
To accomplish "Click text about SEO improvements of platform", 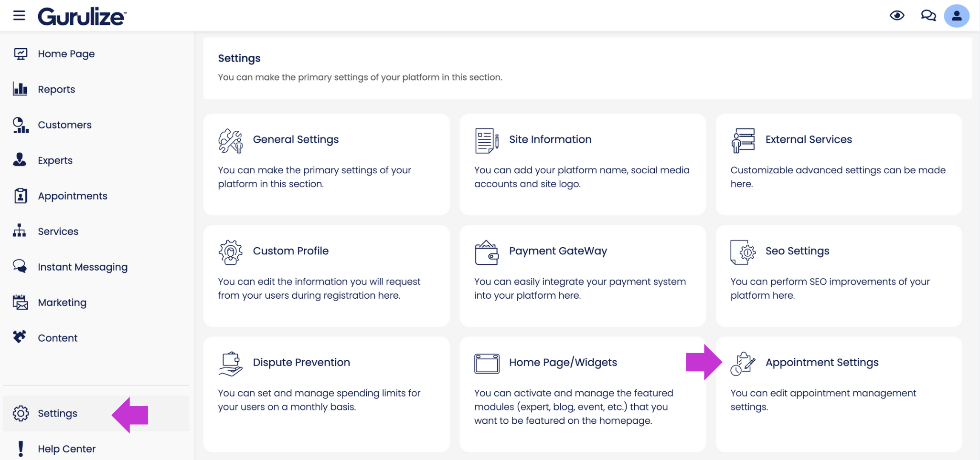I will [x=830, y=288].
